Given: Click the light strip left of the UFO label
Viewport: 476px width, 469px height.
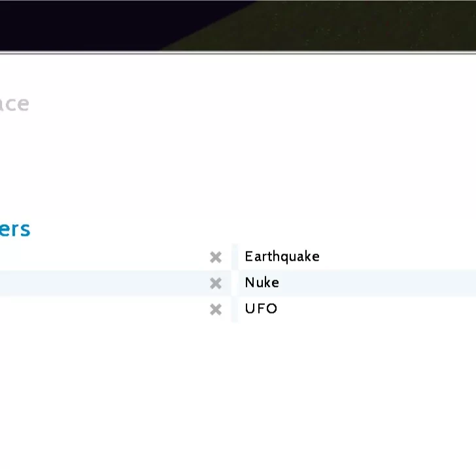Looking at the screenshot, I should point(235,309).
